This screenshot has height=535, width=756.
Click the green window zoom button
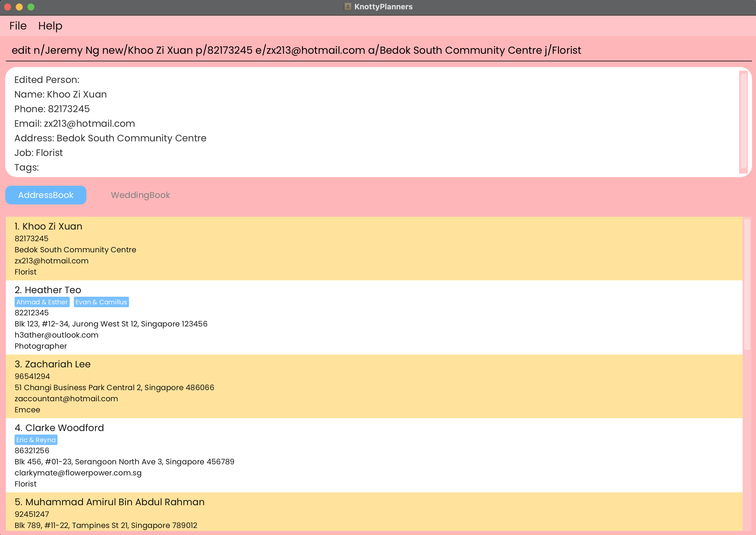[x=31, y=7]
